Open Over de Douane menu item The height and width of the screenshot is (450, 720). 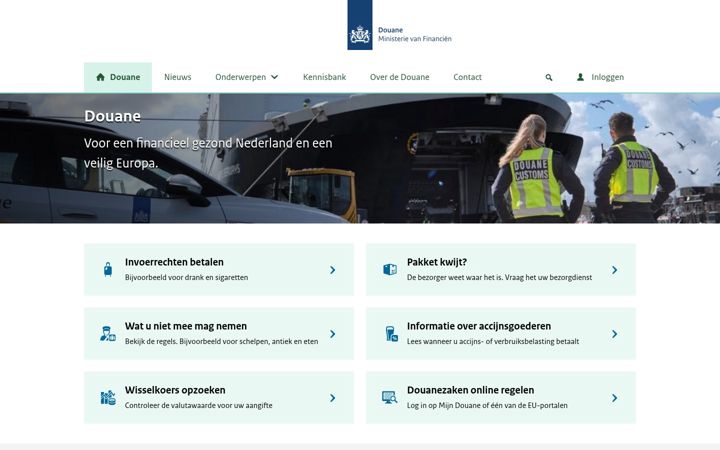pyautogui.click(x=399, y=77)
